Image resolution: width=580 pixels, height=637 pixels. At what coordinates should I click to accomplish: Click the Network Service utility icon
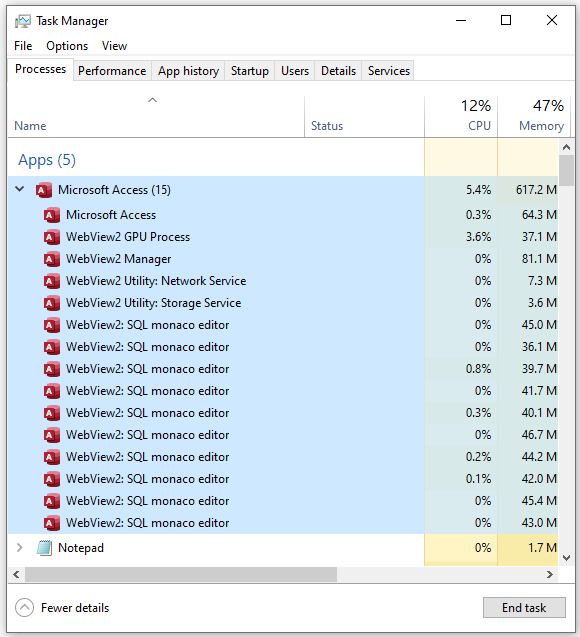pos(52,281)
